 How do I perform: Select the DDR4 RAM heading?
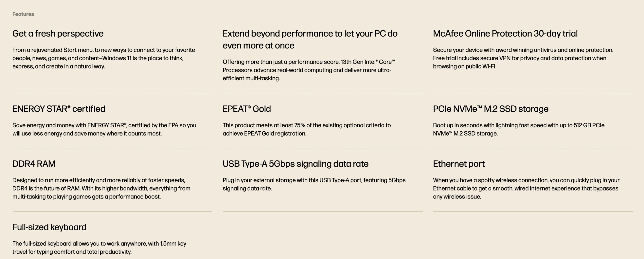pos(34,164)
